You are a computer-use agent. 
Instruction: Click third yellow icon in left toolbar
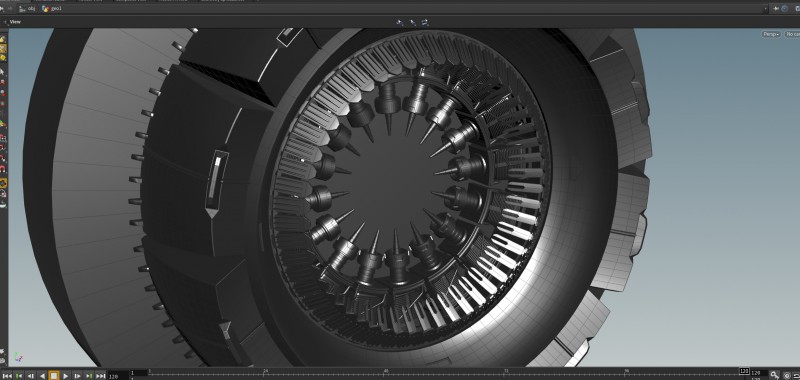pyautogui.click(x=3, y=58)
